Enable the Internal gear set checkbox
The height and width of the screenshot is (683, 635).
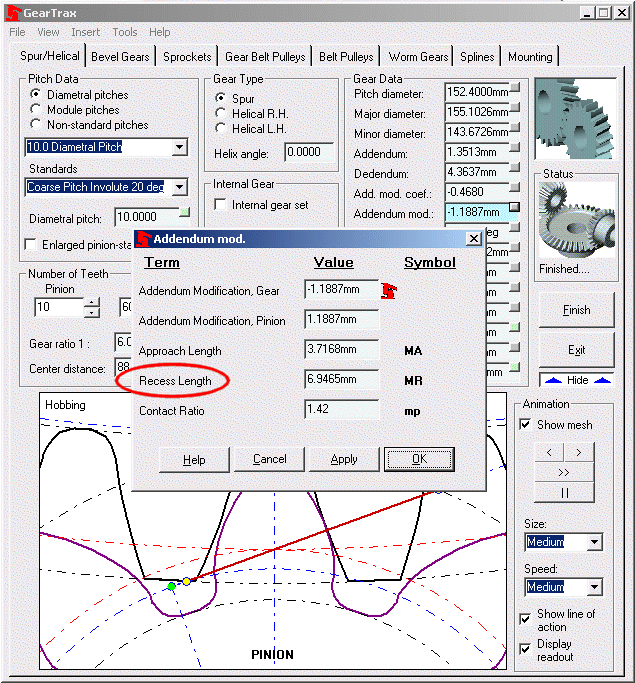tap(220, 204)
